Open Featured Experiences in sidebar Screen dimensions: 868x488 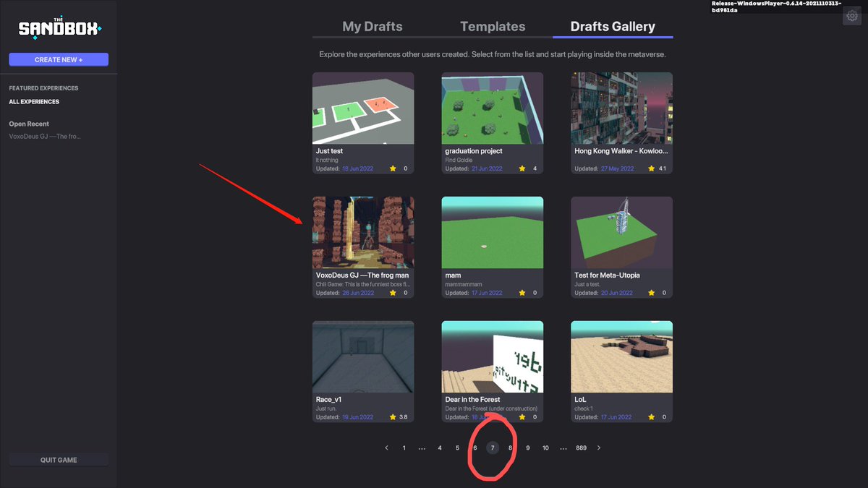point(43,88)
